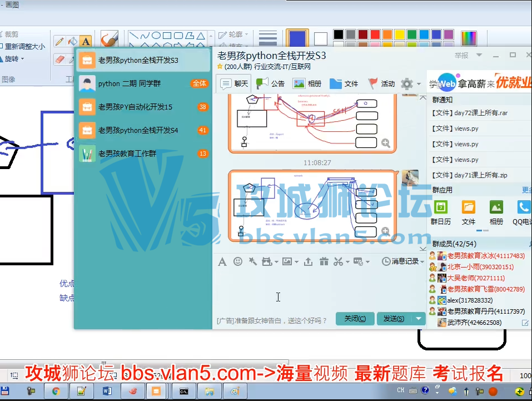Choose the triangle shape in Paint shapes gallery
532x401 pixels.
coord(201,35)
